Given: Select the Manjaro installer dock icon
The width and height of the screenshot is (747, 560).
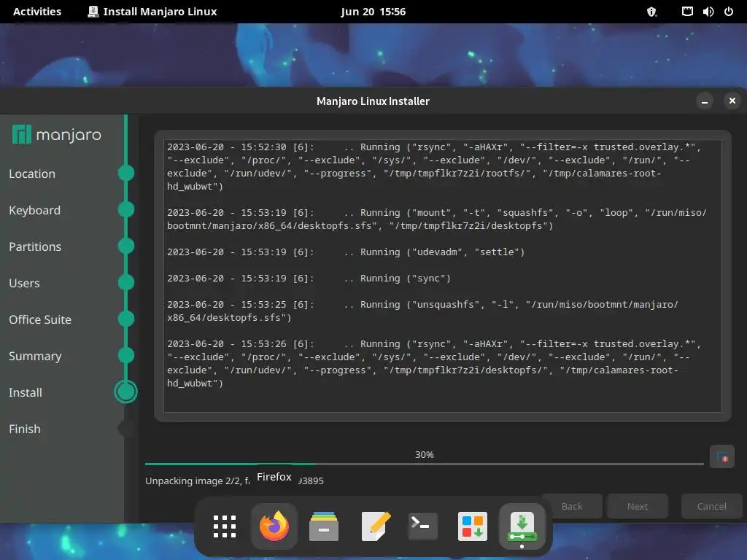Looking at the screenshot, I should pos(522,526).
